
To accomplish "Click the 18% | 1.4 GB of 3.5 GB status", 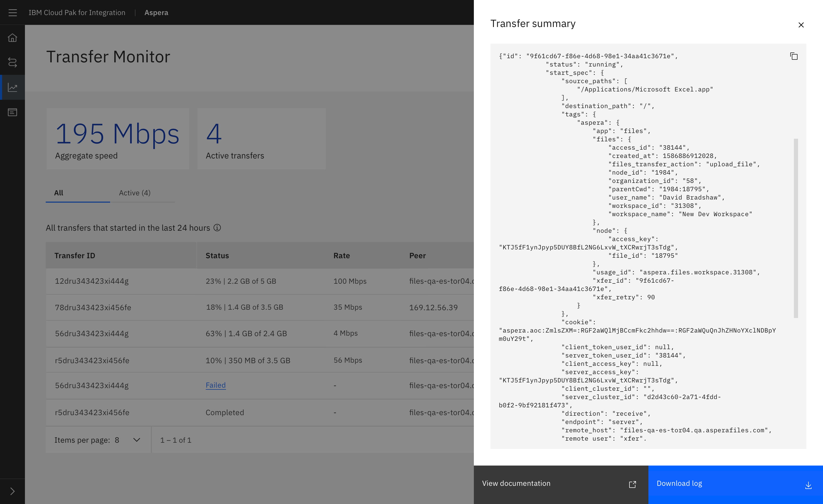I will coord(244,307).
